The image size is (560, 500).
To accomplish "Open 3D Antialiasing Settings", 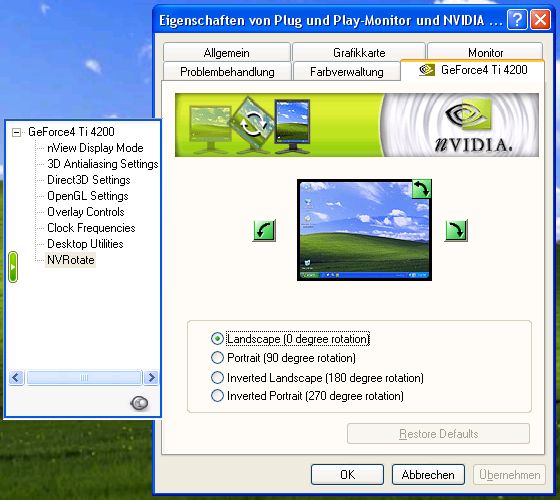I will click(102, 164).
